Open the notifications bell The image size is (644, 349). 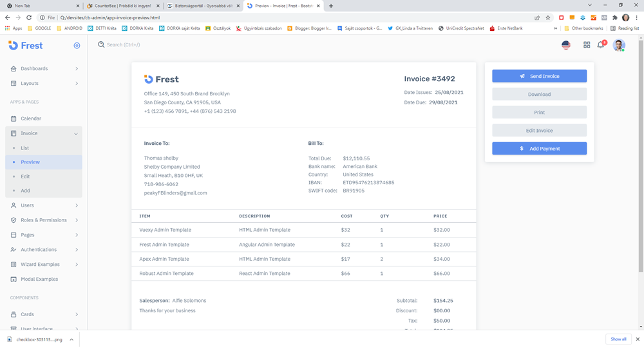click(x=601, y=45)
